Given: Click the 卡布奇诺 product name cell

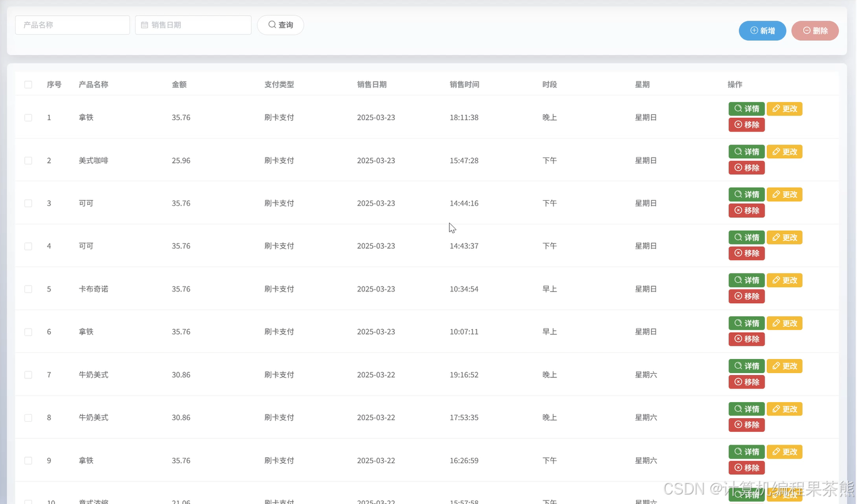Looking at the screenshot, I should [94, 289].
